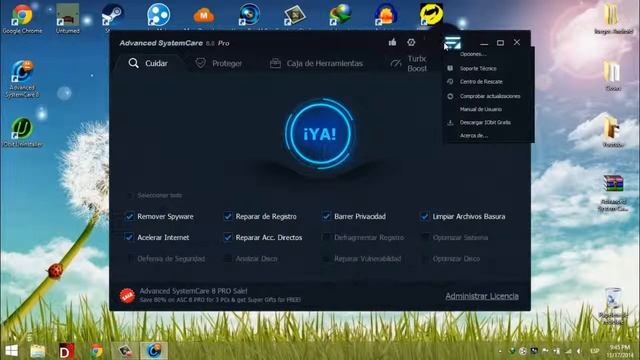Open Google Chrome desktop shortcut

pos(22,19)
